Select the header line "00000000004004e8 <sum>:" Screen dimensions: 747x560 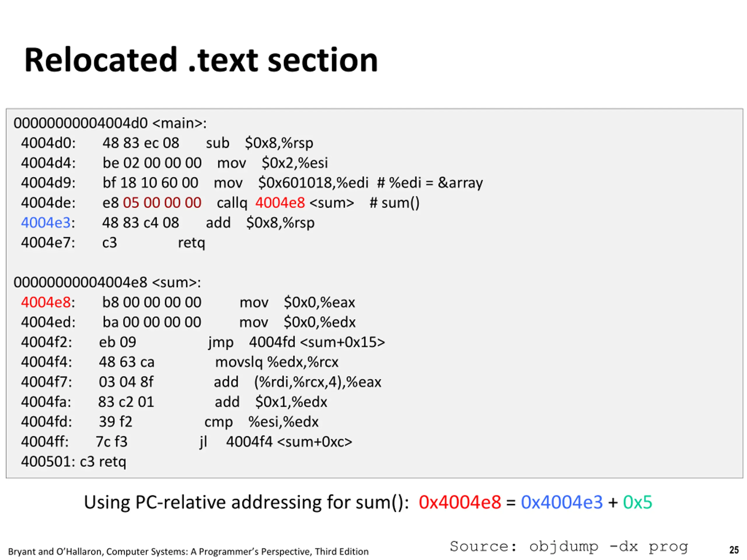pyautogui.click(x=107, y=282)
